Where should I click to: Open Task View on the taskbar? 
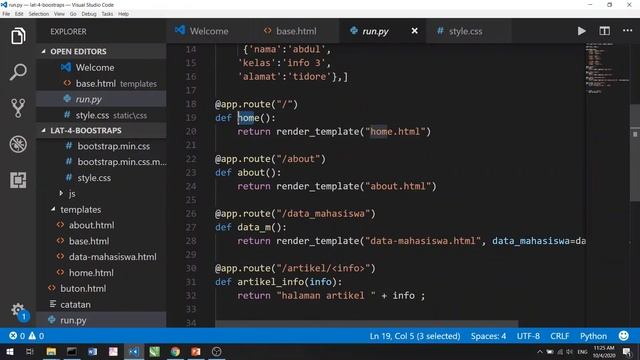click(x=30, y=351)
